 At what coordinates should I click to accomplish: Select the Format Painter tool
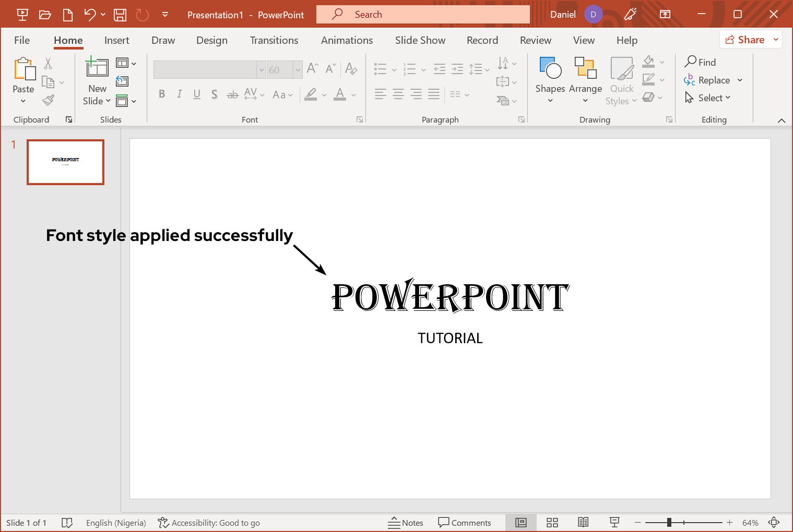point(48,100)
